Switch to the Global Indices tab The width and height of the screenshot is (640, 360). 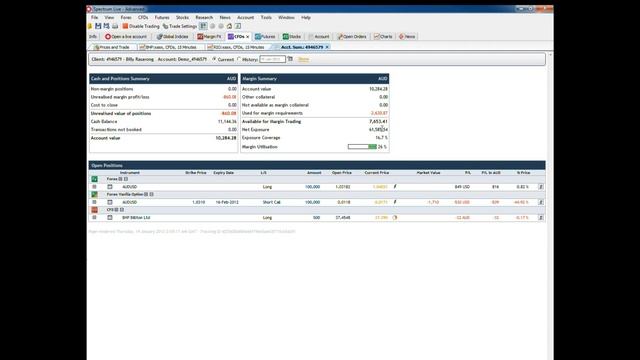pyautogui.click(x=173, y=37)
